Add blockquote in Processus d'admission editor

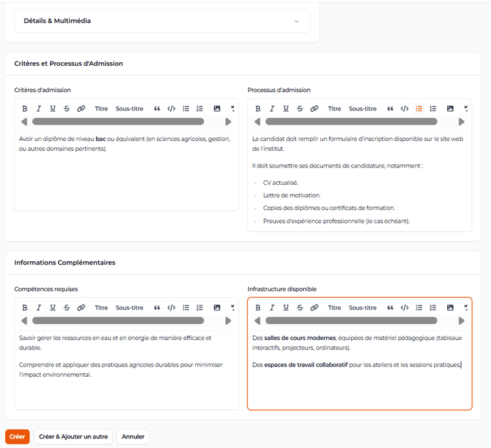pos(390,109)
